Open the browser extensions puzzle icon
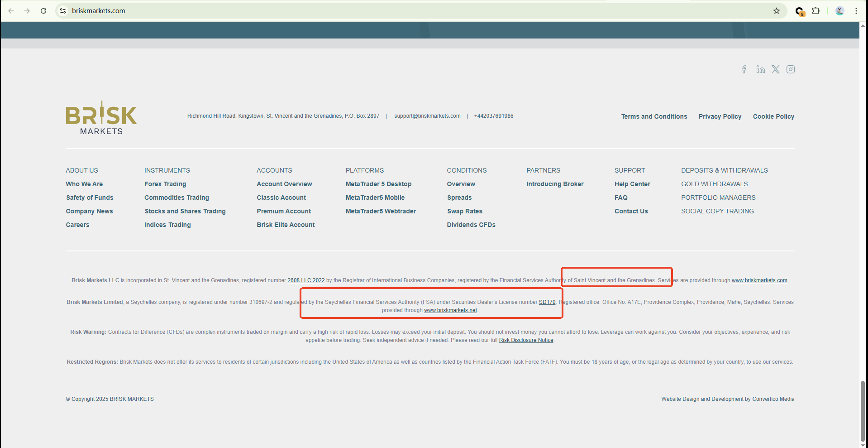Screen dimensions: 868x448 (816, 11)
